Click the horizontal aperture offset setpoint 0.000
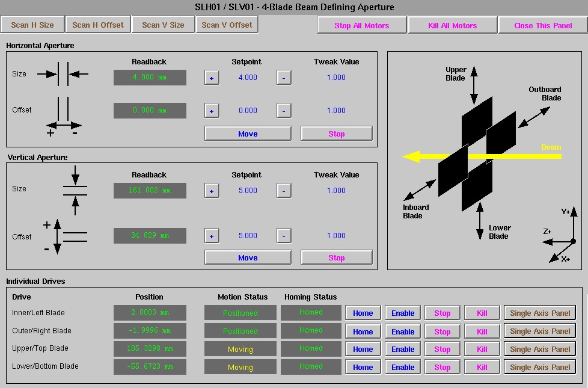Viewport: 588px width, 388px height. point(248,110)
